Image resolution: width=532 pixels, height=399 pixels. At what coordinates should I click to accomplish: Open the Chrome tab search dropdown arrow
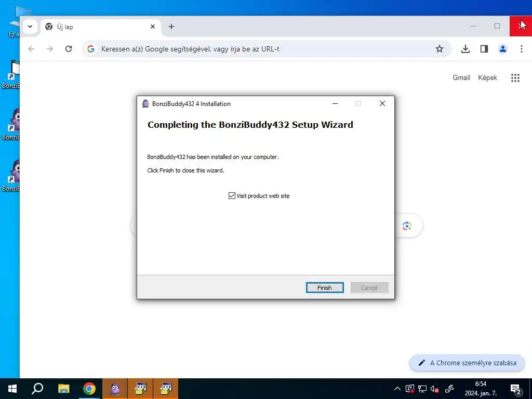(x=30, y=26)
